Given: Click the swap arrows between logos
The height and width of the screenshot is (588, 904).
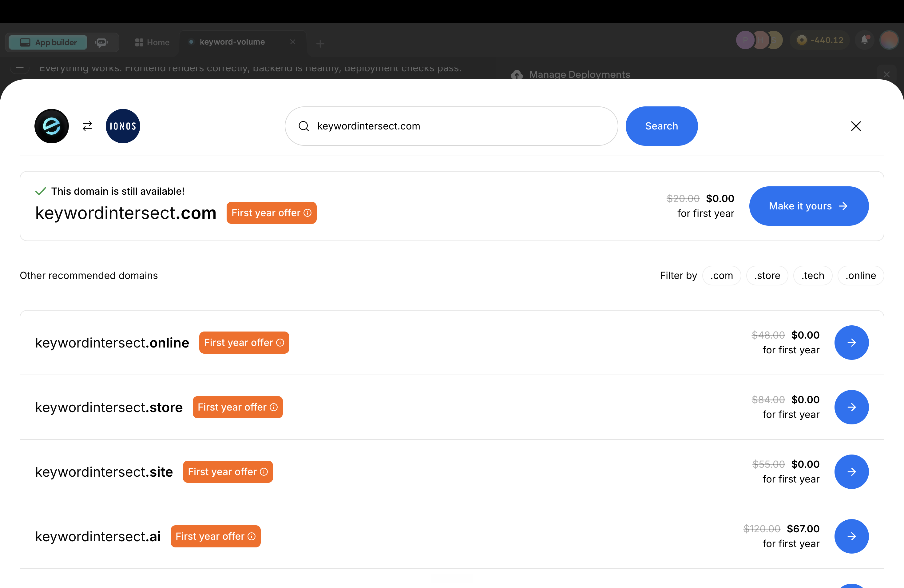Looking at the screenshot, I should click(x=87, y=126).
